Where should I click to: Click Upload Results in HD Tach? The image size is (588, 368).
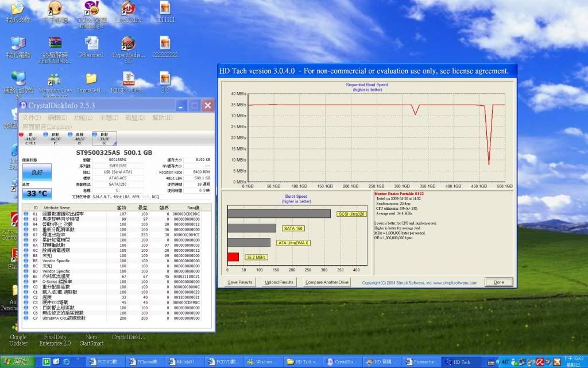[x=279, y=282]
